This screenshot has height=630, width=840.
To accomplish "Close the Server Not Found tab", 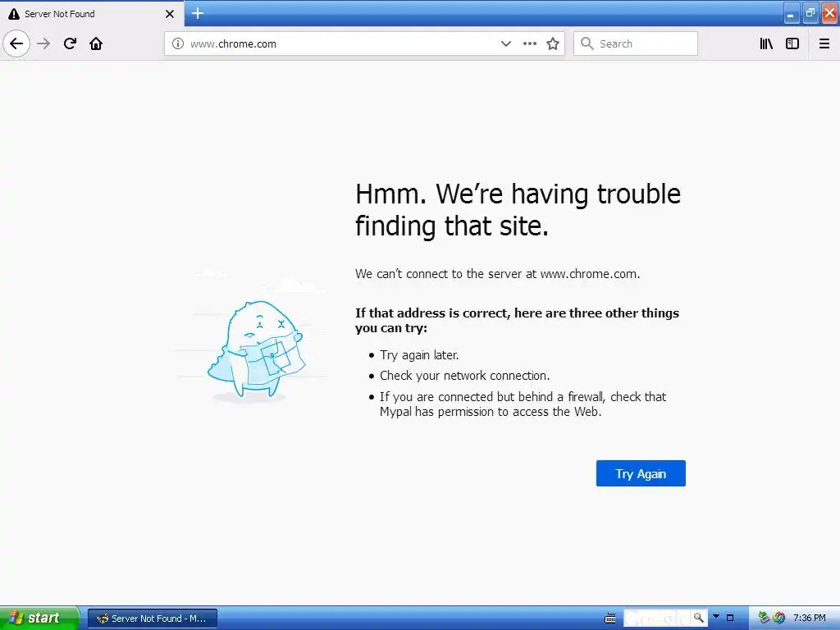I will [170, 14].
